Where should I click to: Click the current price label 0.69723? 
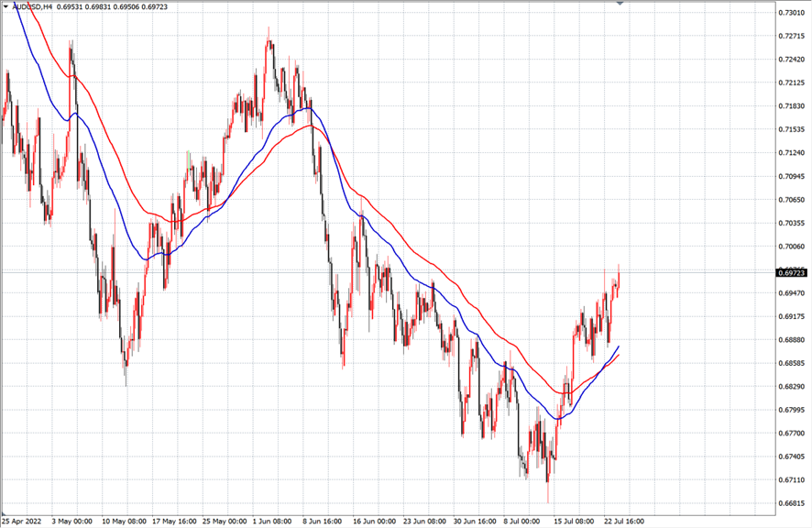tap(791, 272)
